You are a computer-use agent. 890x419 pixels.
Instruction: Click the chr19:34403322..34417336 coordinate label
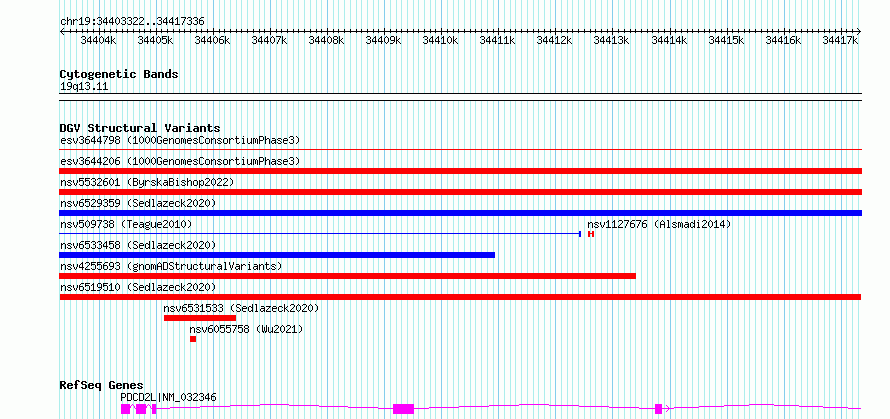[x=132, y=21]
